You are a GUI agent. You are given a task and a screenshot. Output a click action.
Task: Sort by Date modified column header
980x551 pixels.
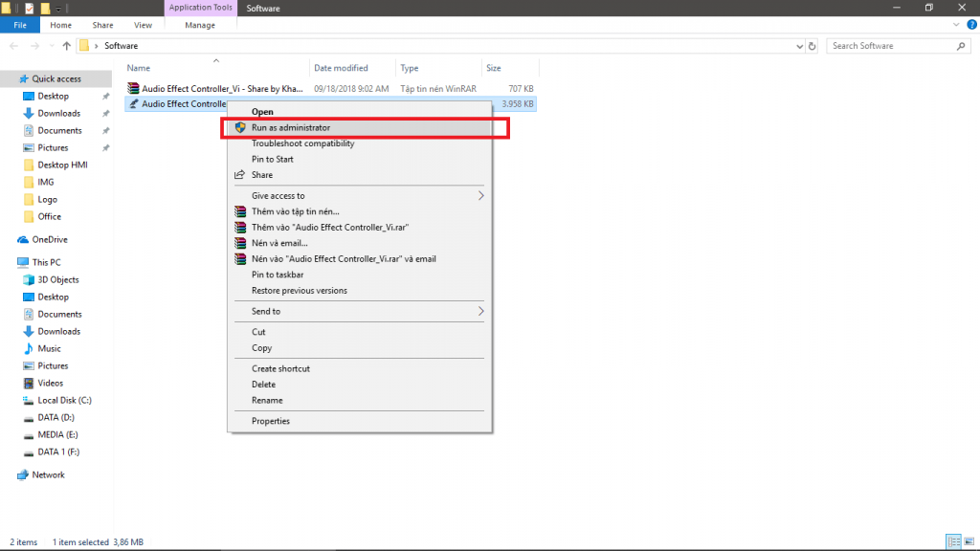[x=341, y=68]
